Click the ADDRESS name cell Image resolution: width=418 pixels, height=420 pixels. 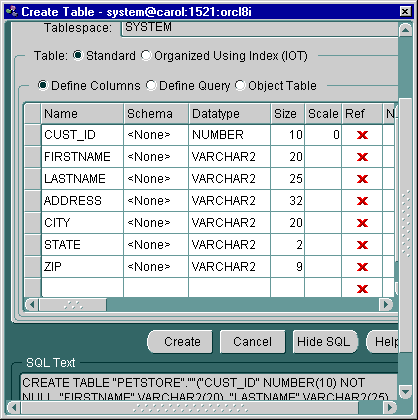click(x=82, y=201)
